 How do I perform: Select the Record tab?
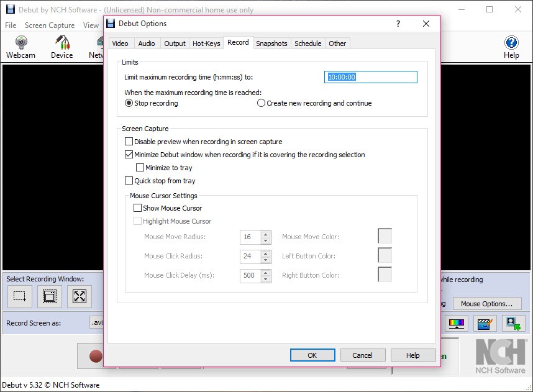[x=238, y=42]
